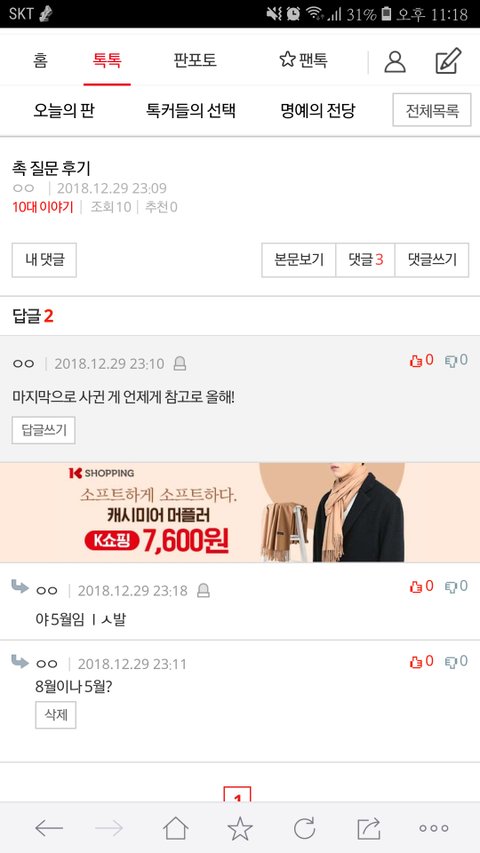Screen dimensions: 480x853
Task: Reload page with refresh icon
Action: tap(304, 829)
